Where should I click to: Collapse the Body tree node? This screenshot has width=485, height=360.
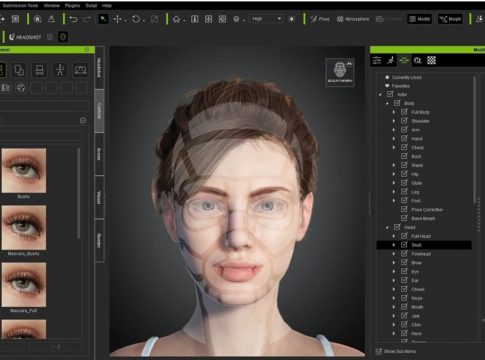click(x=387, y=103)
